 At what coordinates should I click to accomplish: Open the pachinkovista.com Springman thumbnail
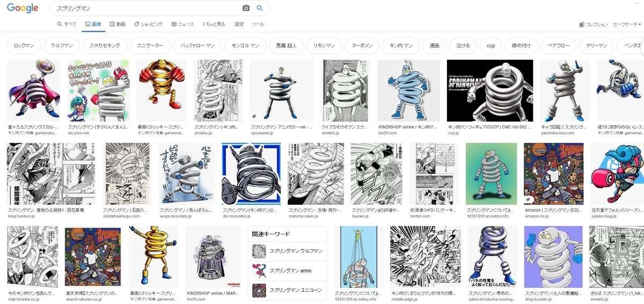pyautogui.click(x=565, y=91)
